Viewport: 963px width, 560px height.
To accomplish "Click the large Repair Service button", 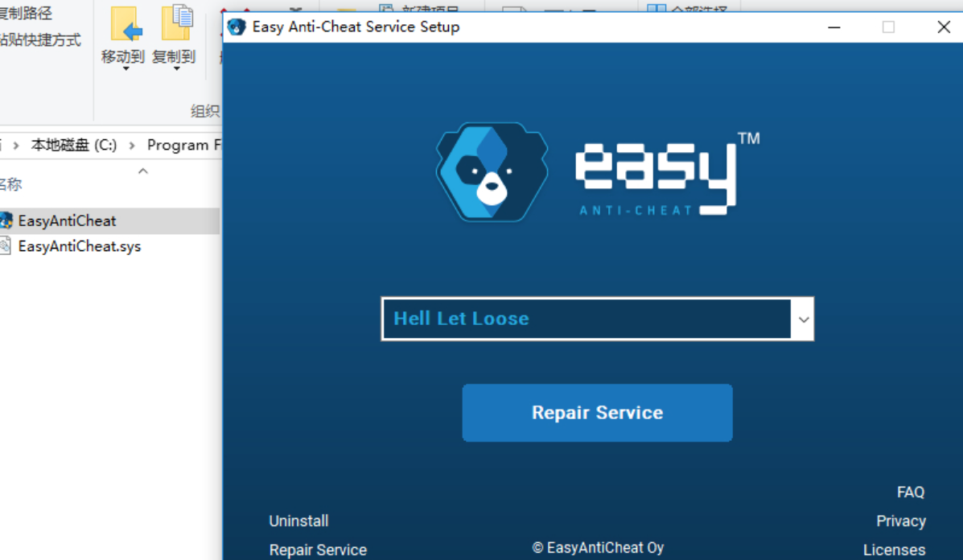I will [597, 413].
